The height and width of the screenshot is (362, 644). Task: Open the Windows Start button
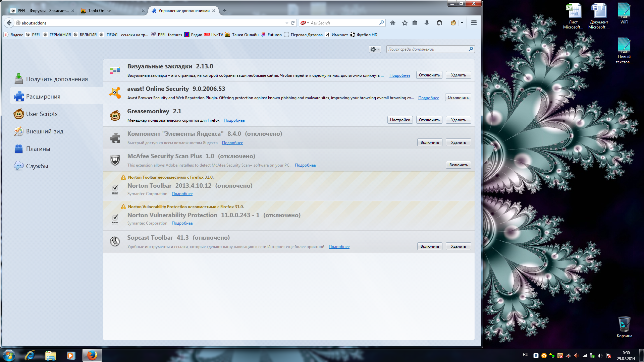click(9, 355)
